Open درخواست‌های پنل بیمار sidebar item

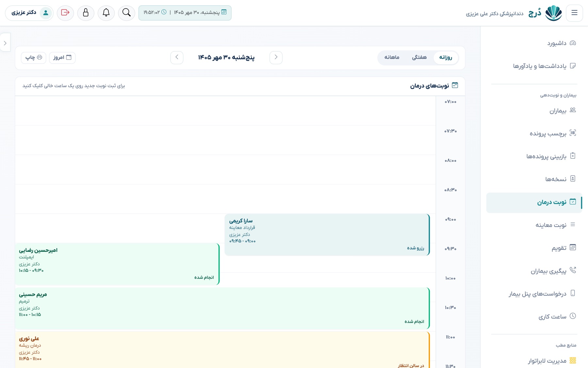click(534, 294)
